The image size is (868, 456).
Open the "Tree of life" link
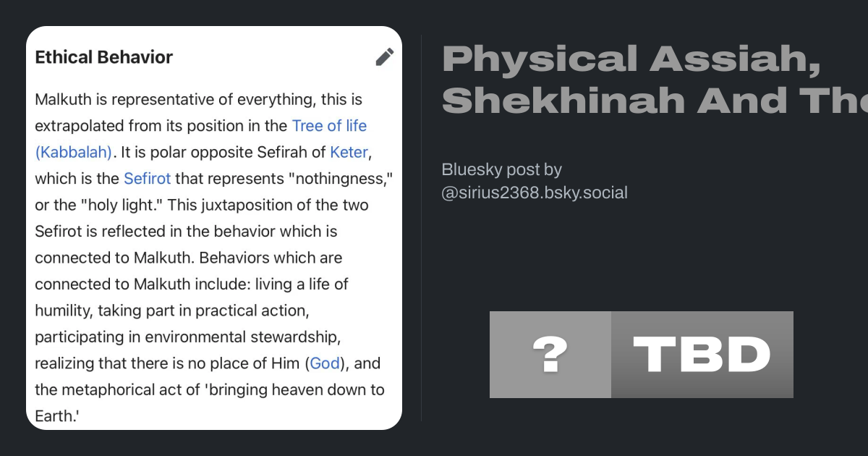(x=329, y=126)
